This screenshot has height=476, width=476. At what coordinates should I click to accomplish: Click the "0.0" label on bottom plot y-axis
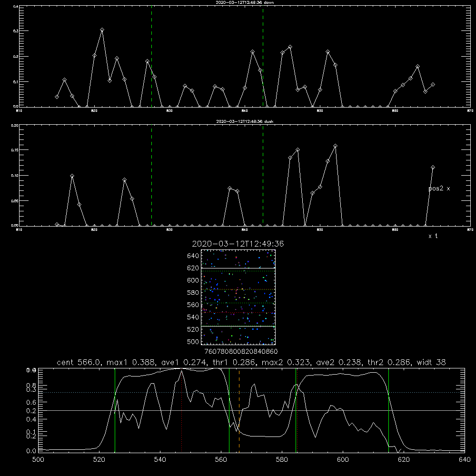(x=31, y=451)
